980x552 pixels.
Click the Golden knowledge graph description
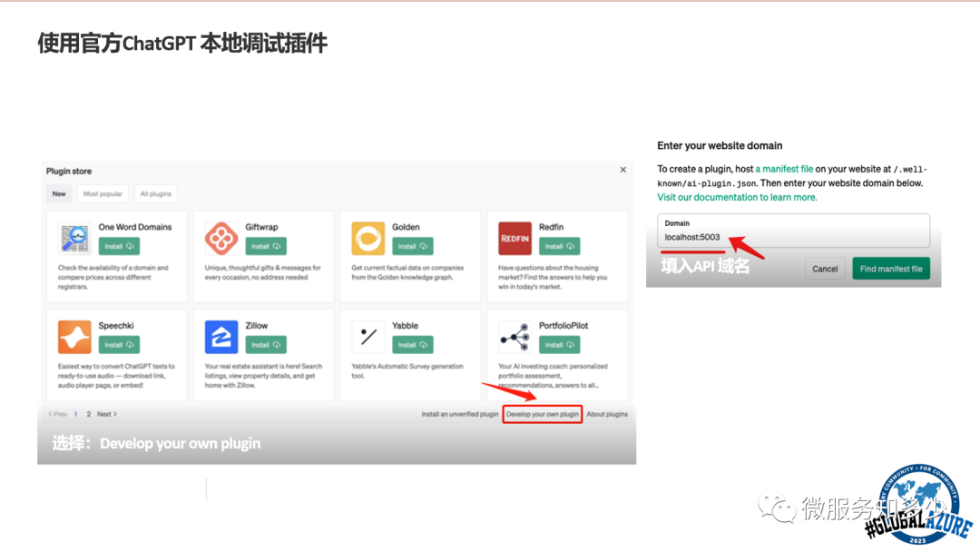click(407, 272)
